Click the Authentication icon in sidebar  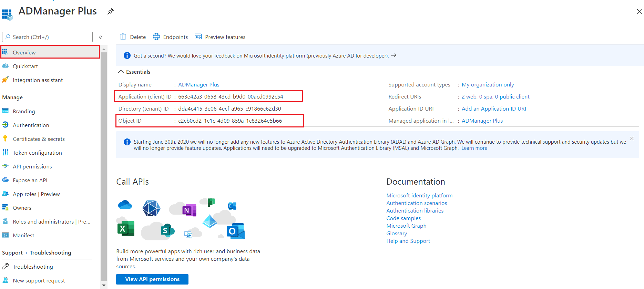point(5,125)
